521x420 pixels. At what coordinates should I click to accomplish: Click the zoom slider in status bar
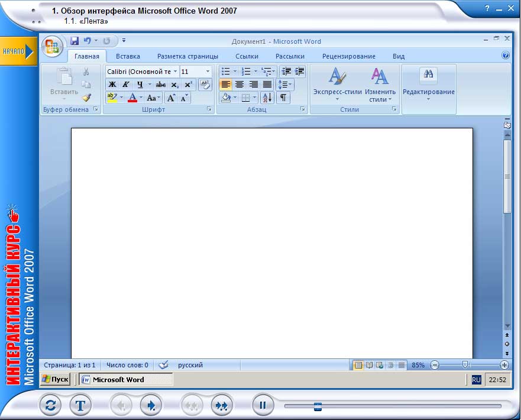(465, 365)
